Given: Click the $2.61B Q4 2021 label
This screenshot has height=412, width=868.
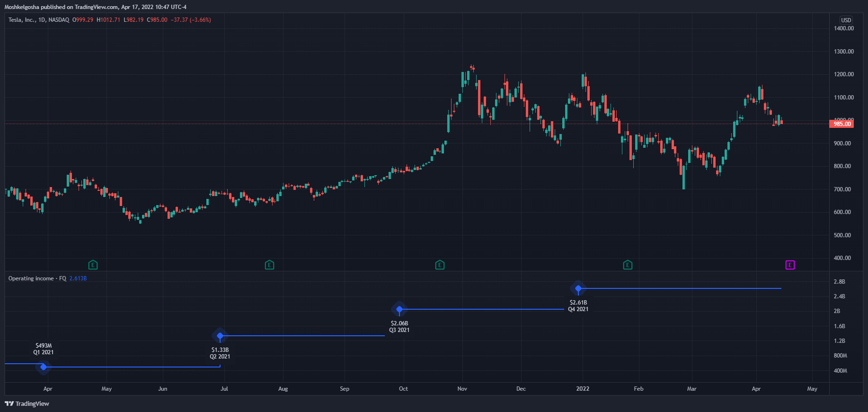Looking at the screenshot, I should point(578,306).
